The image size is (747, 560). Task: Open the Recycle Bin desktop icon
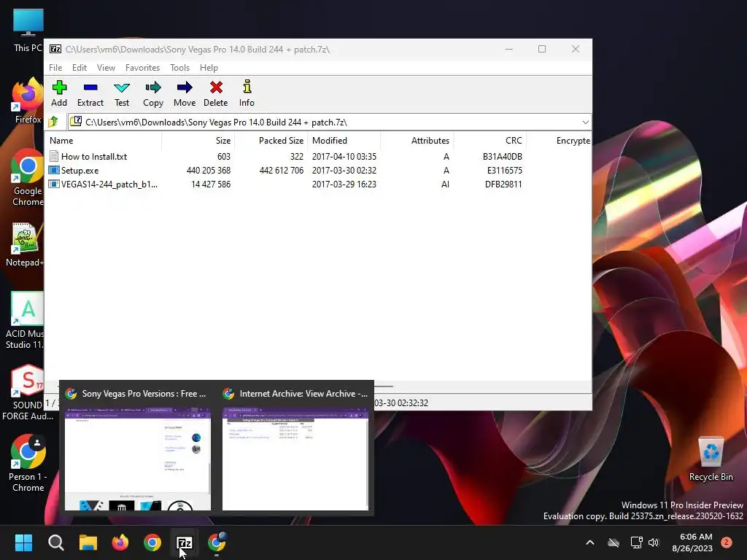click(711, 459)
